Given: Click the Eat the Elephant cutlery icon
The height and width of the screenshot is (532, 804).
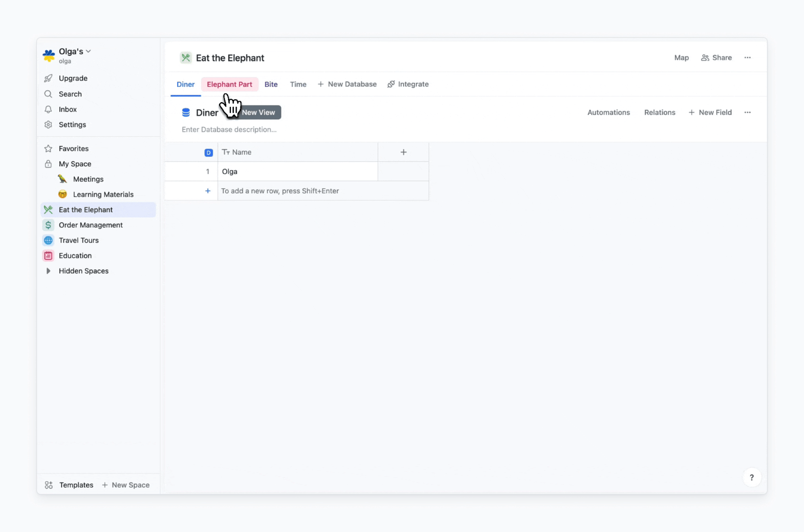Looking at the screenshot, I should (x=48, y=209).
